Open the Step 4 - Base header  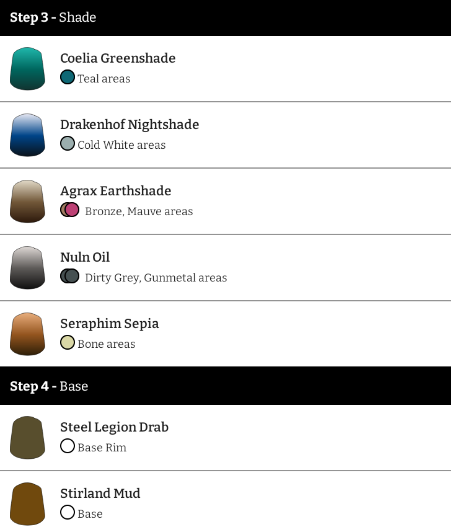point(226,386)
